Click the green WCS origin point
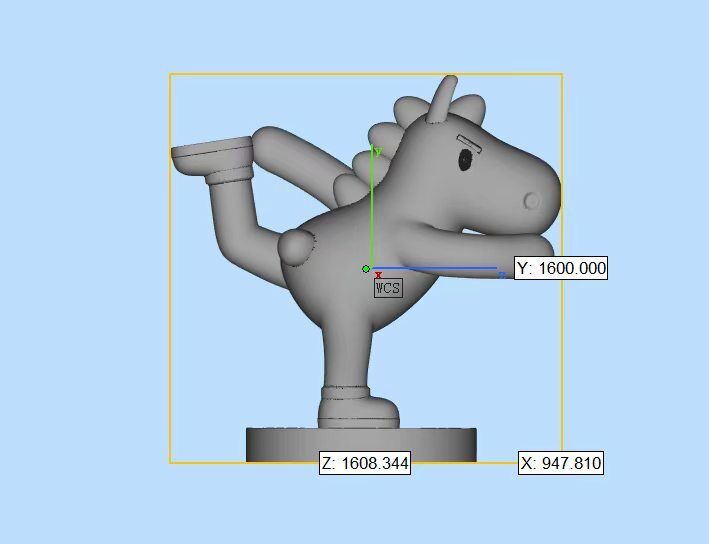709x544 pixels. [366, 269]
